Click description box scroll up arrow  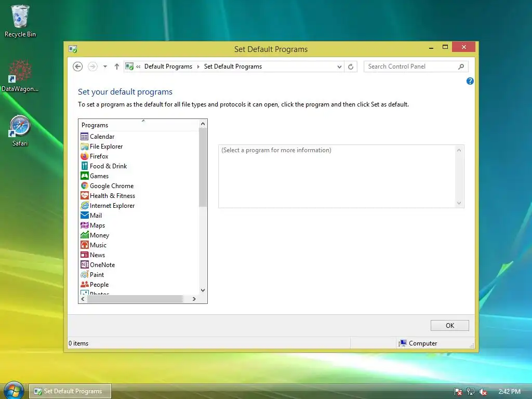[459, 150]
